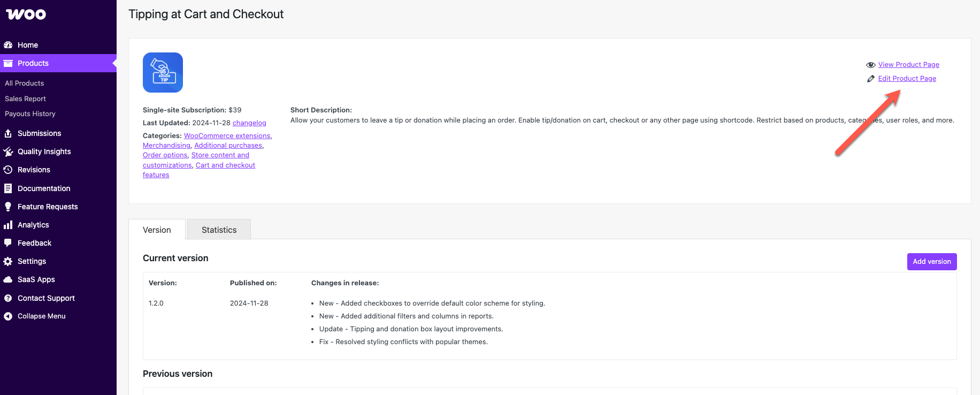Click the Collapse Menu arrow icon

point(8,316)
